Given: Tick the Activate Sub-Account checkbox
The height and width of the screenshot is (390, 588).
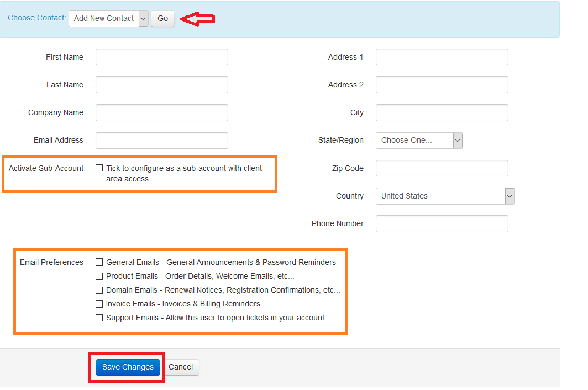Looking at the screenshot, I should [99, 168].
